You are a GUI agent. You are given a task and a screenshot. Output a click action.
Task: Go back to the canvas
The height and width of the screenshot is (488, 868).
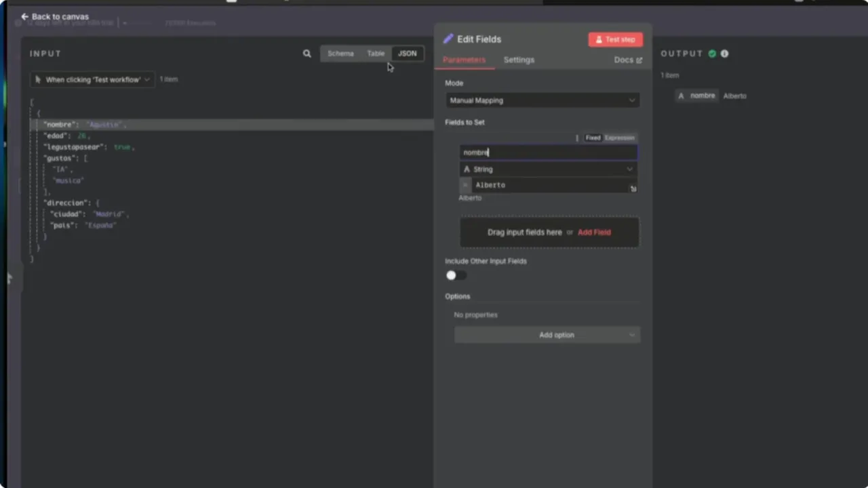click(55, 16)
